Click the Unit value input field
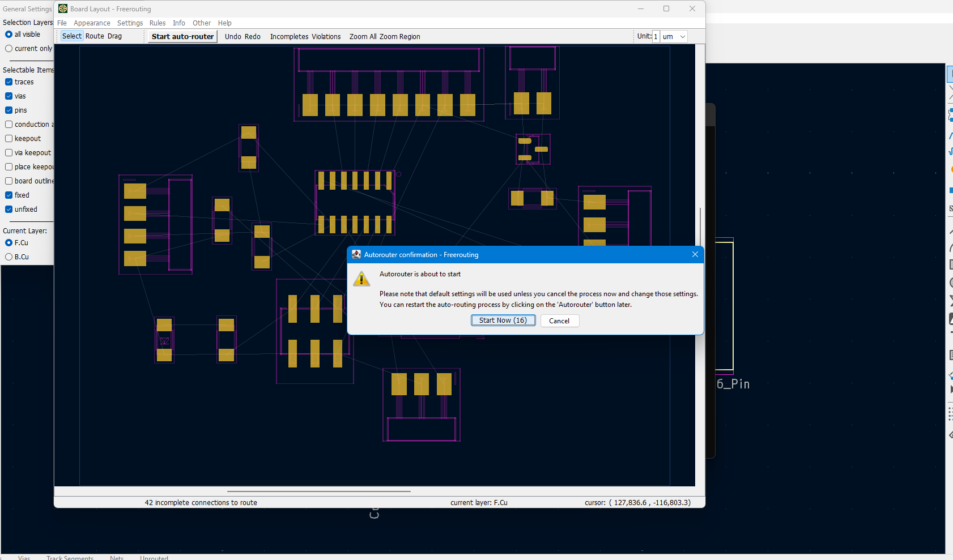The image size is (953, 560). [x=656, y=36]
